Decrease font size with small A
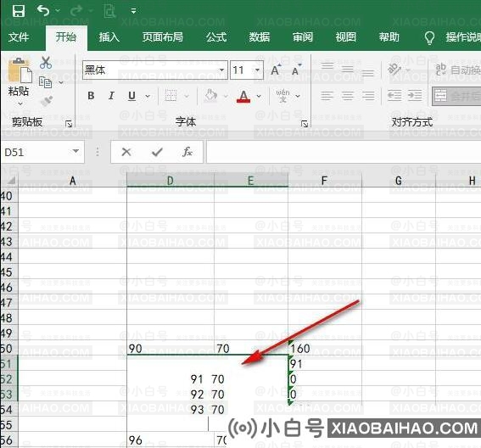 pyautogui.click(x=296, y=70)
